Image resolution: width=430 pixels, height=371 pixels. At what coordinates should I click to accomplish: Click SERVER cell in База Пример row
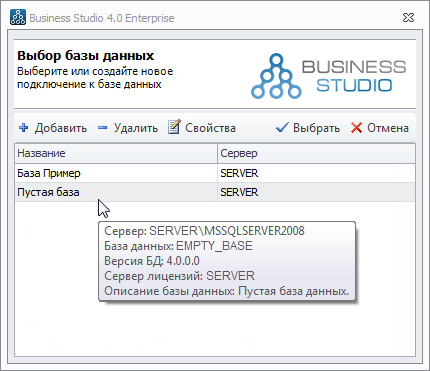316,173
